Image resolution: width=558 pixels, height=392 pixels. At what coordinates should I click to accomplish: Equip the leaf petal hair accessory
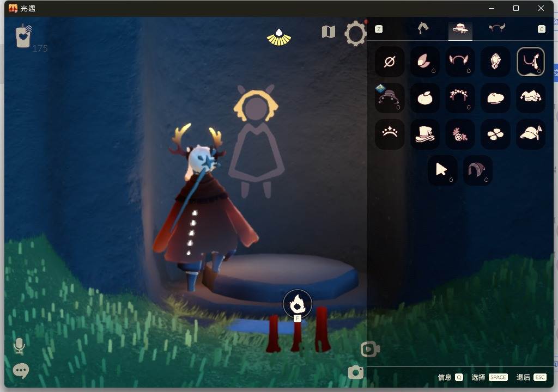coord(424,62)
